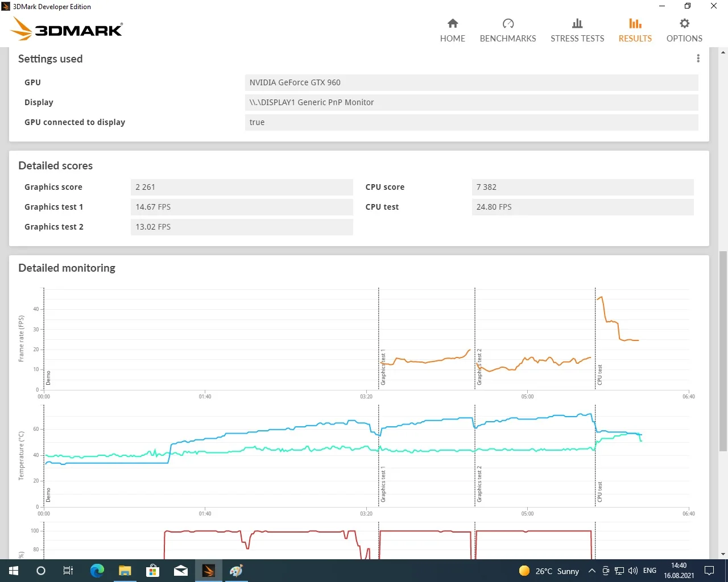Open the volume control in system tray

click(633, 571)
